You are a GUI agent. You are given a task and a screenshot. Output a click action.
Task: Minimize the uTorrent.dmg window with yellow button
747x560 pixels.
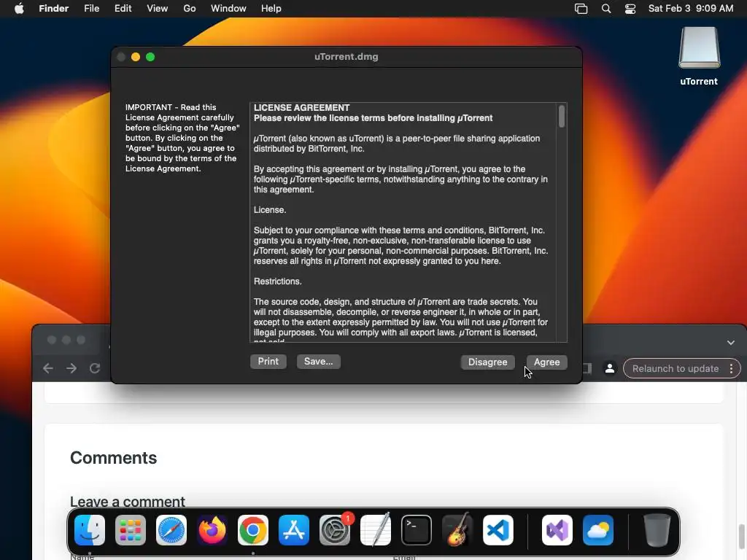click(x=135, y=57)
